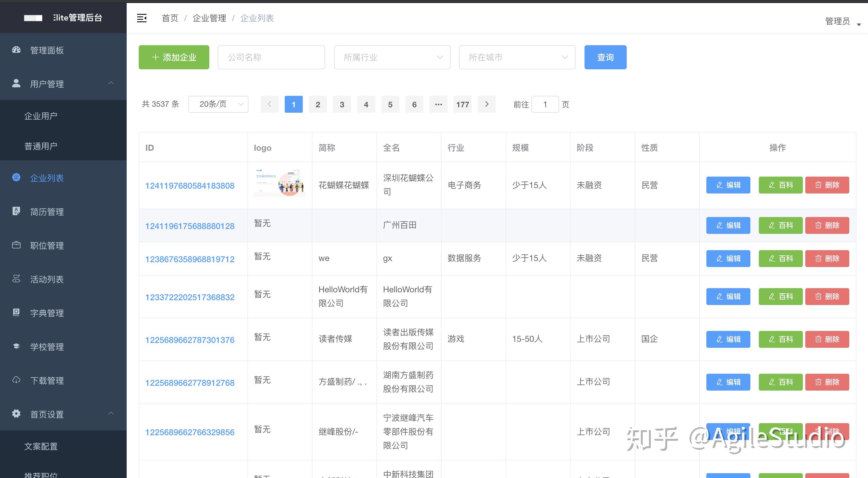Open 企业用户 submenu item

click(63, 116)
